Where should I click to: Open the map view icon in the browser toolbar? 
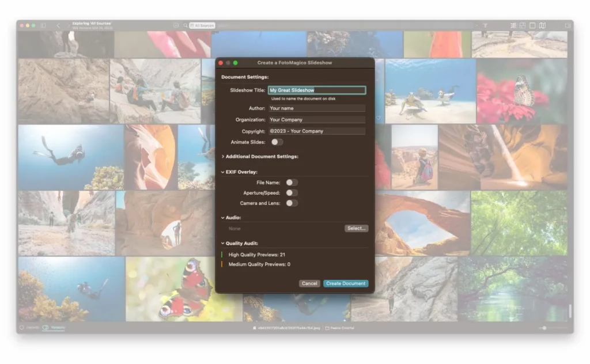point(542,25)
